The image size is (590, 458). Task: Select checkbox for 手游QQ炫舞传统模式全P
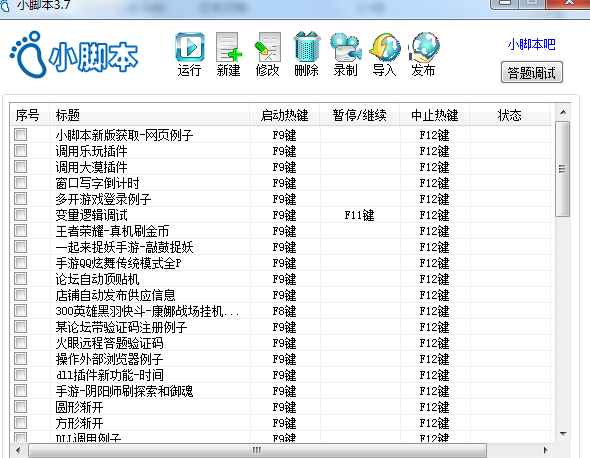(x=20, y=262)
